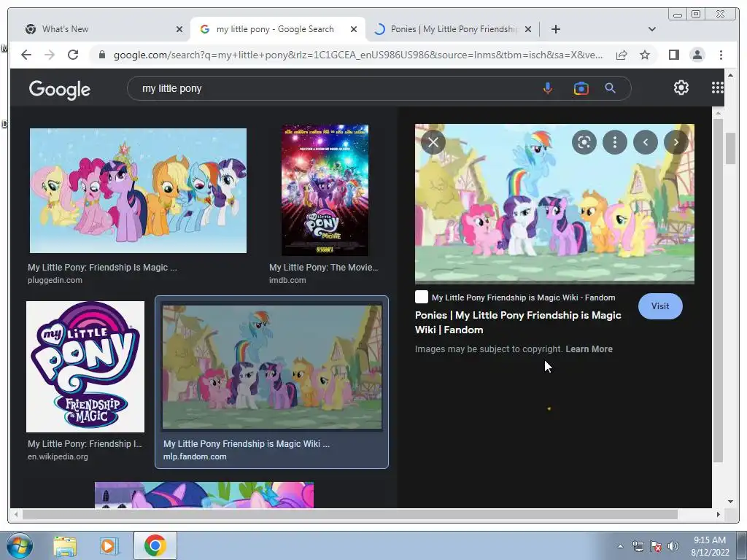Open preview image more options
Screen dimensions: 747x560
tap(614, 142)
